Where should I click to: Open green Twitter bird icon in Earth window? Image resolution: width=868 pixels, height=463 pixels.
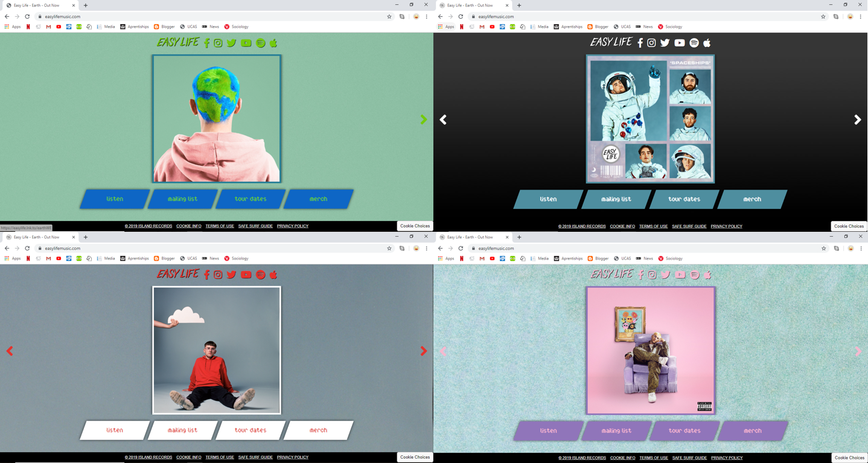[231, 43]
